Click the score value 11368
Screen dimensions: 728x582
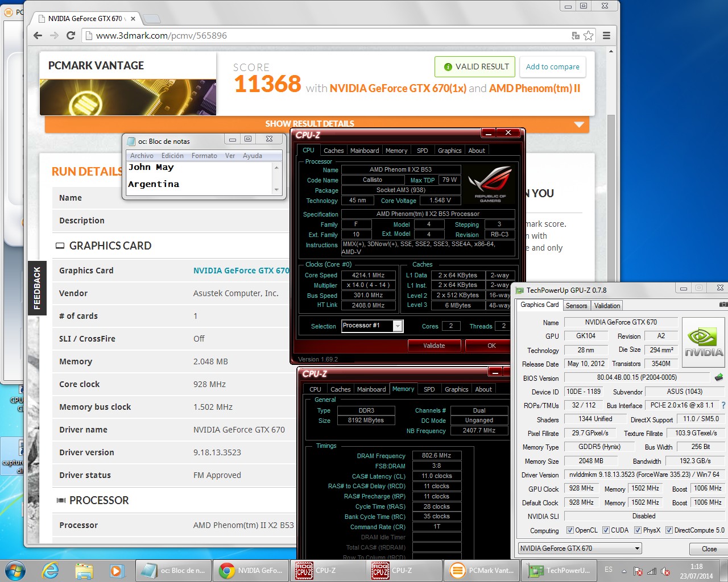[x=267, y=84]
